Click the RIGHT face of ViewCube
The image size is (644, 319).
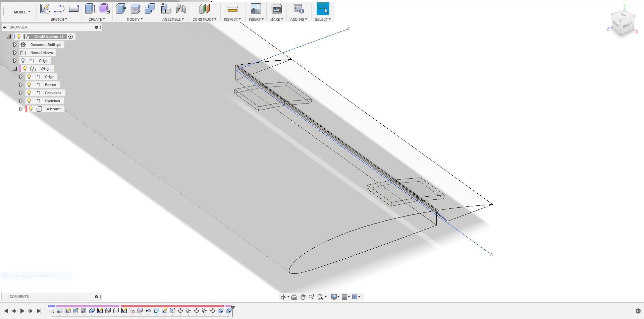pyautogui.click(x=627, y=25)
